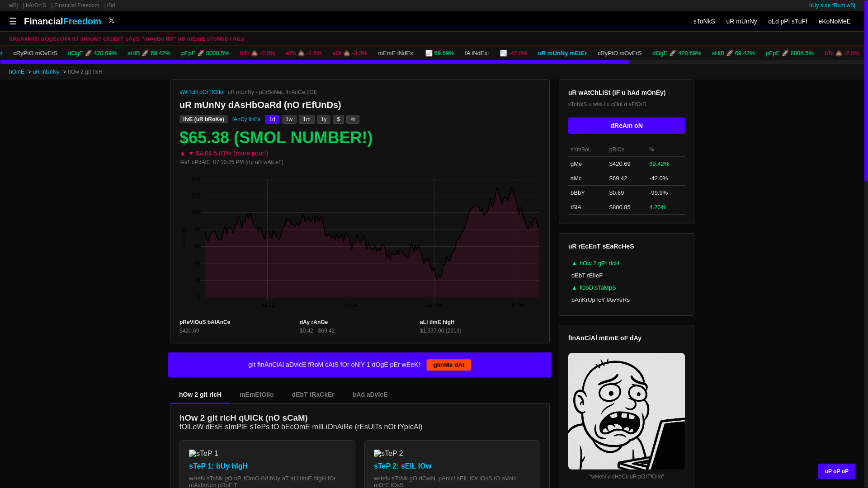The height and width of the screenshot is (488, 868).
Task: Click the bReAkInG dOgEcOiN news headline
Action: pos(127,39)
